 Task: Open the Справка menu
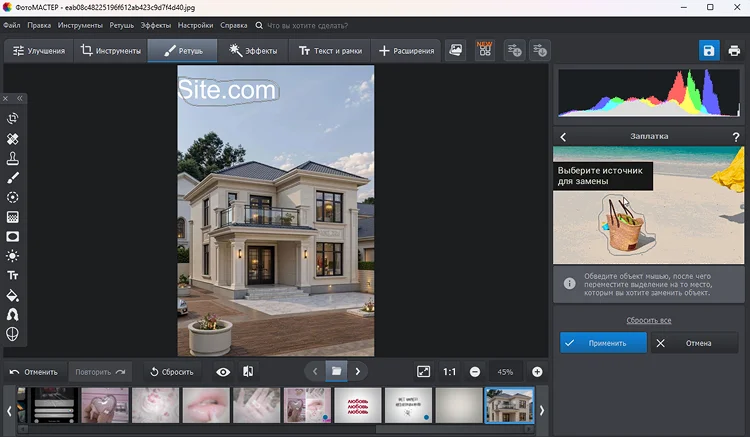tap(233, 25)
